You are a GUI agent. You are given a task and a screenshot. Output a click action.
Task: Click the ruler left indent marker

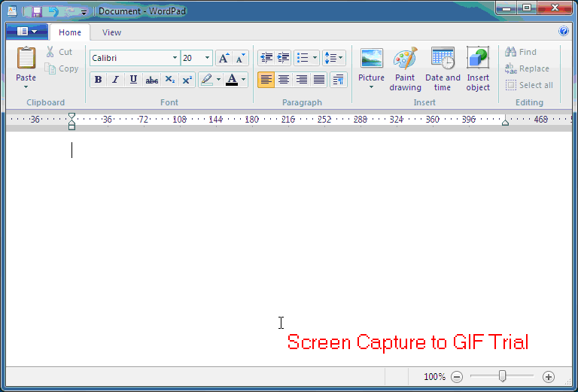tap(72, 121)
